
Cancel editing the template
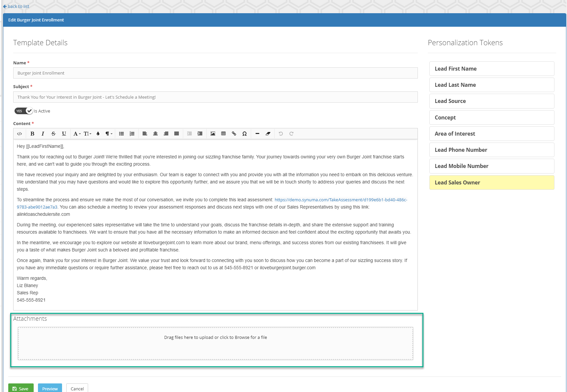tap(77, 388)
